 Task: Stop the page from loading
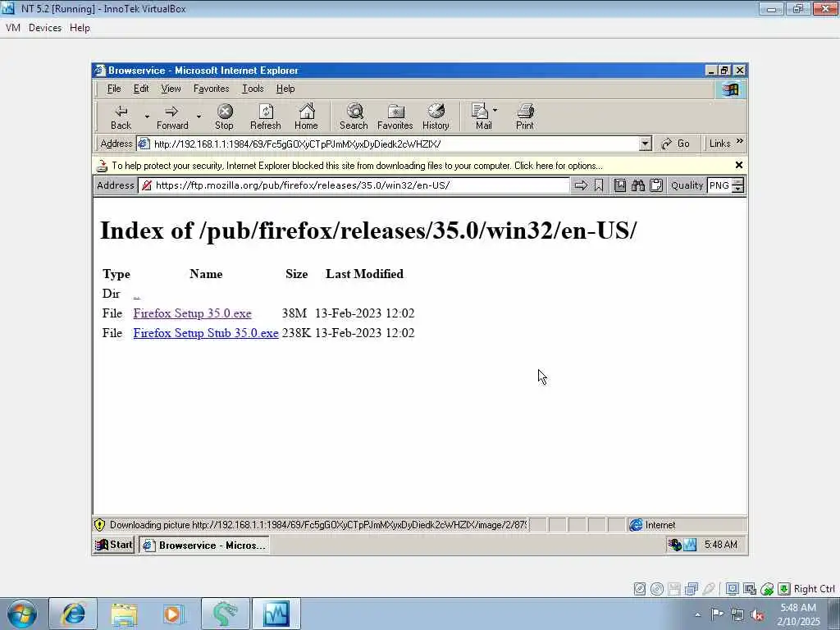tap(225, 117)
